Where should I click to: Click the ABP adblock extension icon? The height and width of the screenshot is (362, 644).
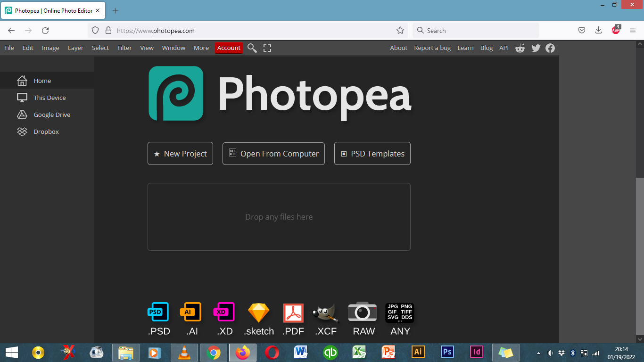[616, 30]
